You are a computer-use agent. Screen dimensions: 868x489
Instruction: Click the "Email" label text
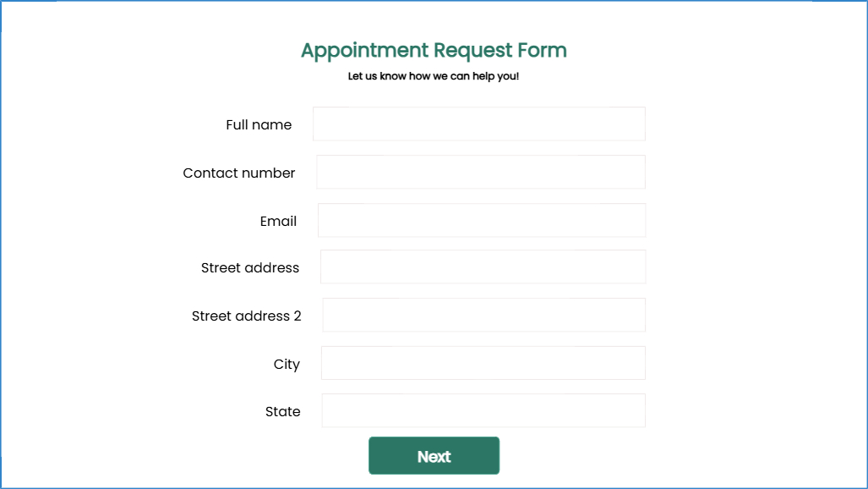[278, 221]
